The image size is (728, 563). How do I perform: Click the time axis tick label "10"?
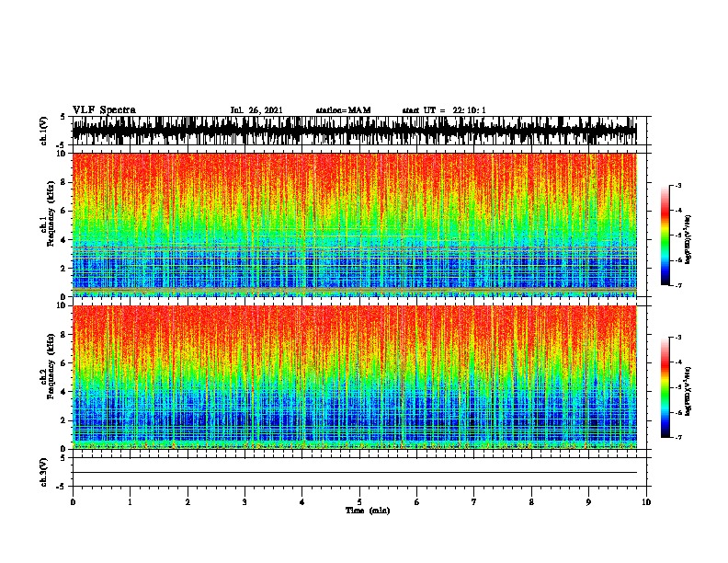[x=646, y=502]
